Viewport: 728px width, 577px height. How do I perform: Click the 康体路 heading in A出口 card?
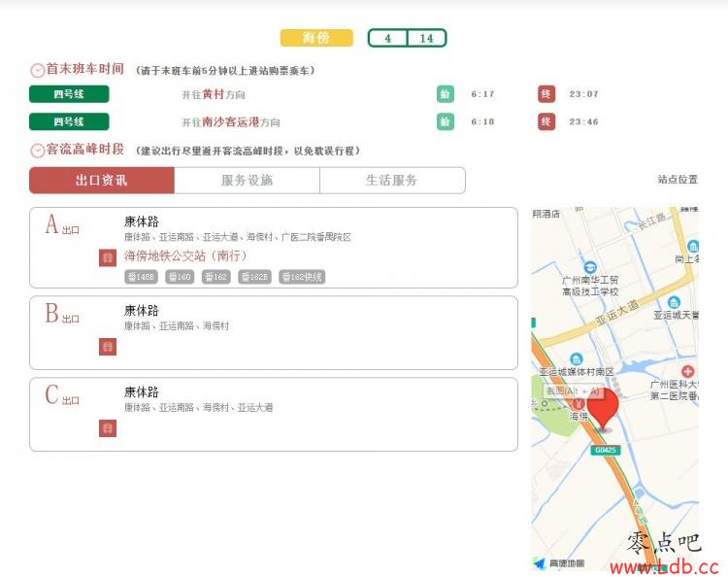pos(142,221)
